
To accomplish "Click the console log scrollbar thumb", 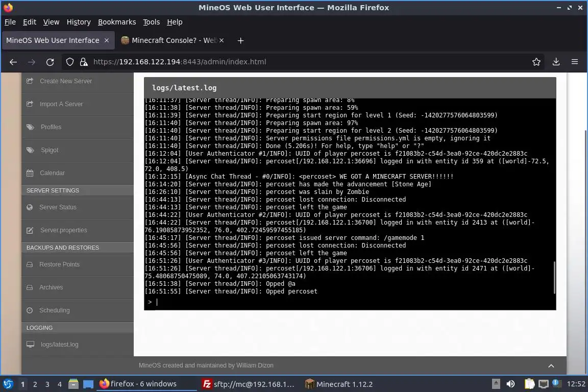I will click(x=554, y=278).
